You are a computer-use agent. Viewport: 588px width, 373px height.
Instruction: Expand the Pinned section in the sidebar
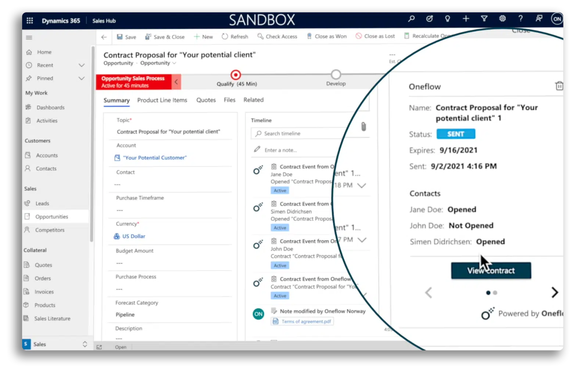[82, 78]
